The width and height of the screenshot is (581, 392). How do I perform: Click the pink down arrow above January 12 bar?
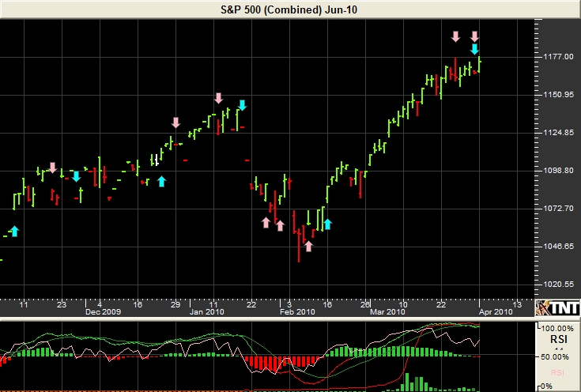218,99
